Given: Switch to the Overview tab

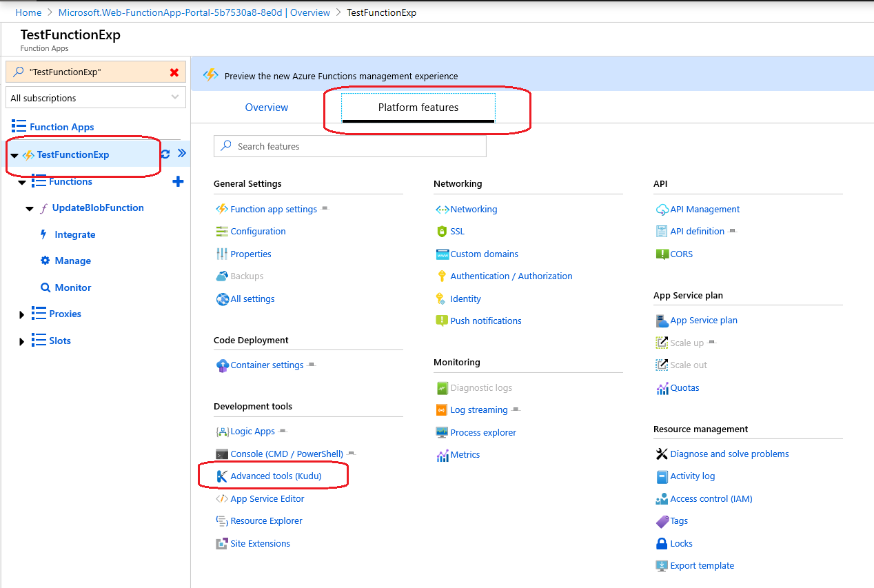Looking at the screenshot, I should (267, 108).
